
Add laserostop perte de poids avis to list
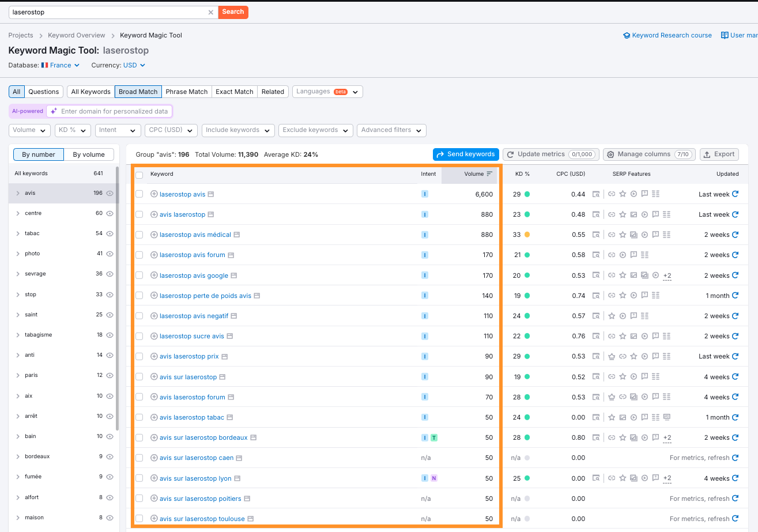coord(154,296)
